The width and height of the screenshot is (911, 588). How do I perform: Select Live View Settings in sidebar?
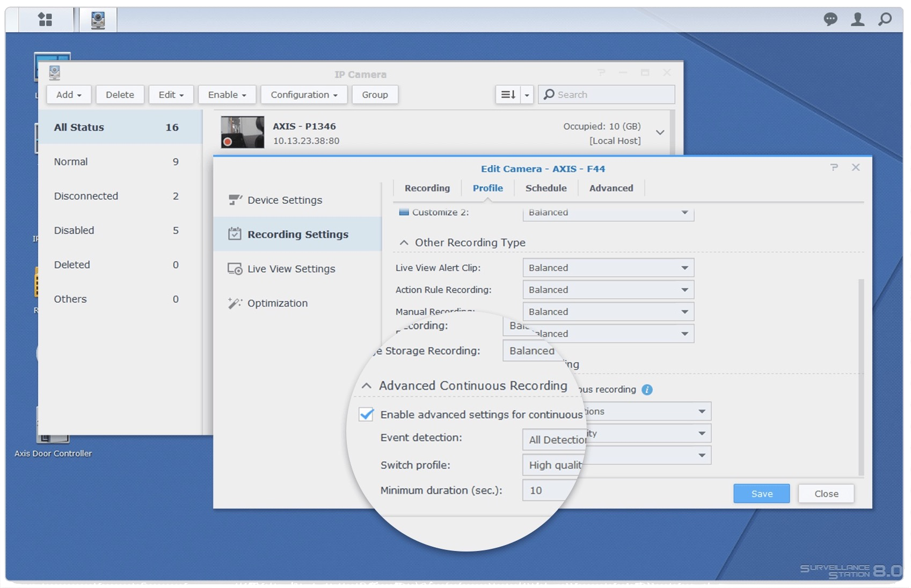click(291, 269)
